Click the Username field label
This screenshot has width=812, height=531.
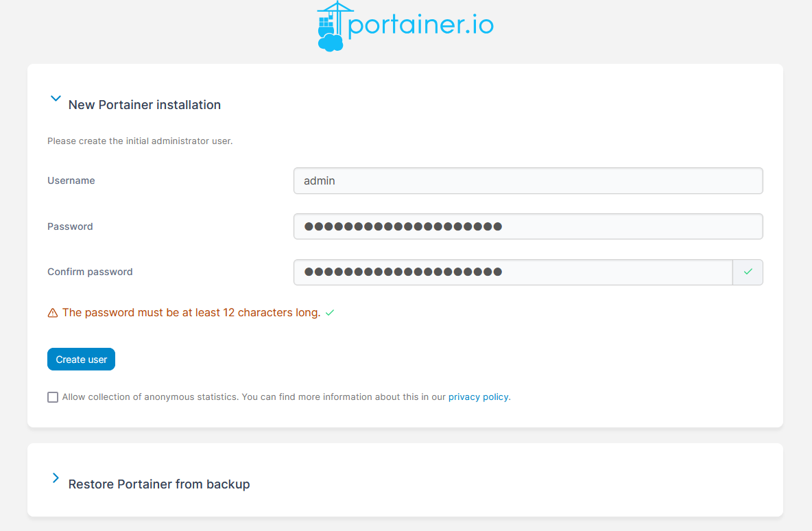coord(71,181)
